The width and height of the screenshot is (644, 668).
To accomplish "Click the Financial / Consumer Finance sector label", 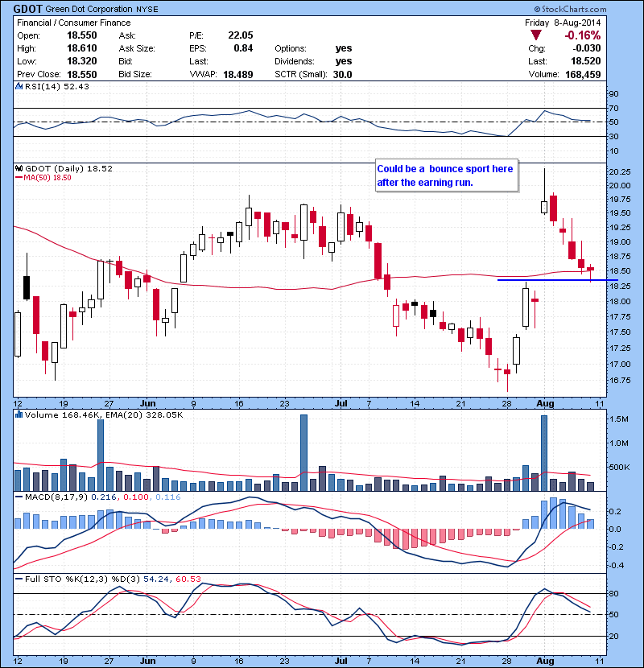I will point(74,23).
